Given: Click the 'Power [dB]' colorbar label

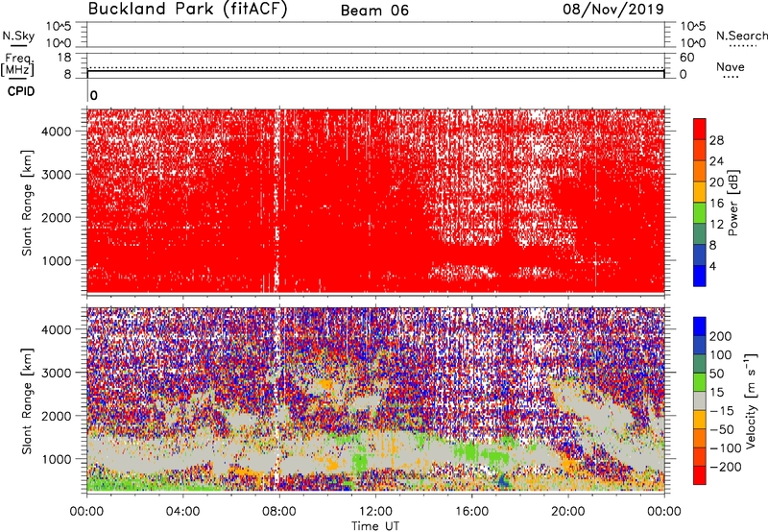Looking at the screenshot, I should click(733, 203).
